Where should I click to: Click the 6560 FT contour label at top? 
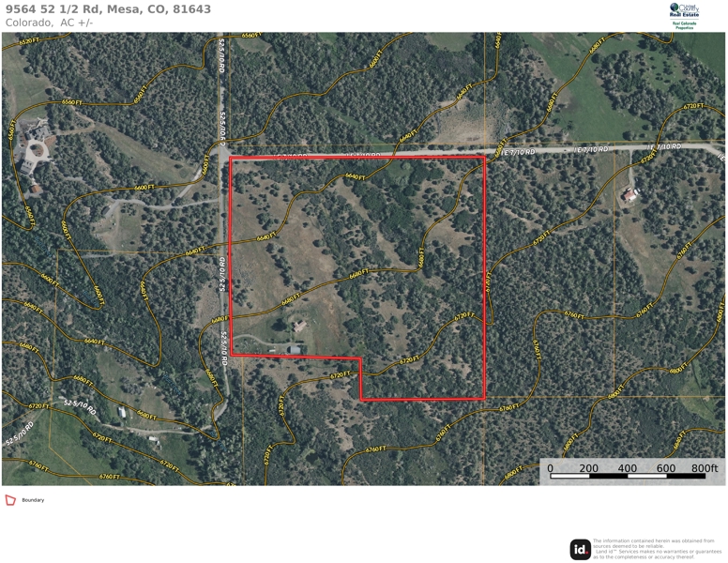(x=252, y=36)
